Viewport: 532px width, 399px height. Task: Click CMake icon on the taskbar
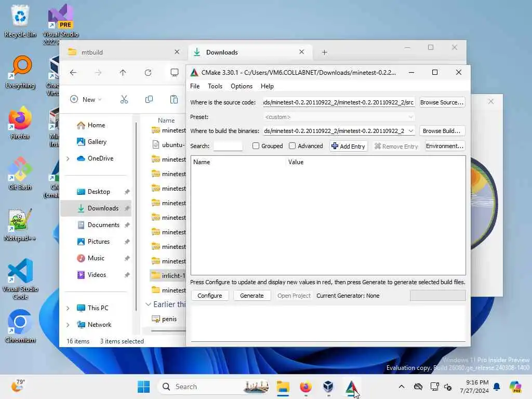click(x=352, y=387)
